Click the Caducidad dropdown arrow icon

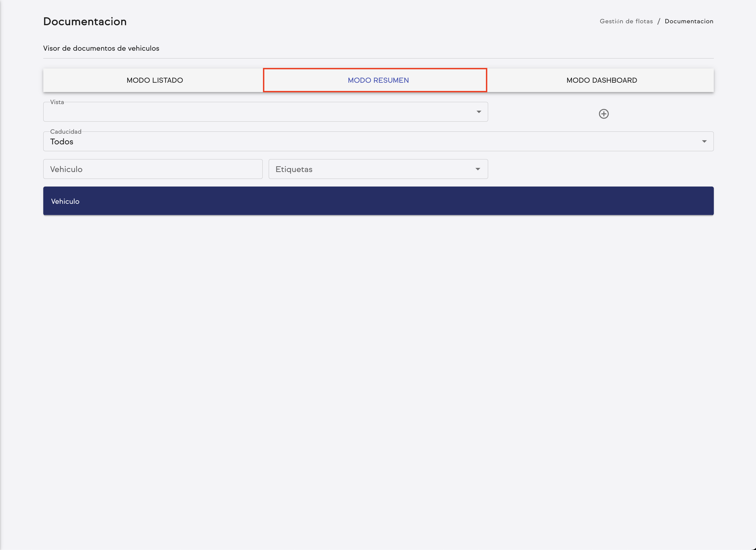point(704,141)
